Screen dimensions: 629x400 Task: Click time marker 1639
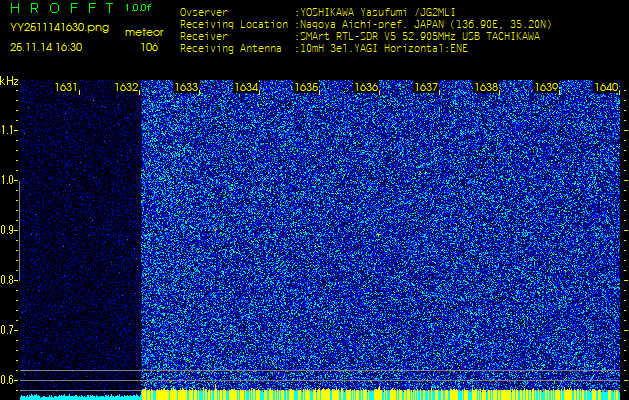[546, 87]
